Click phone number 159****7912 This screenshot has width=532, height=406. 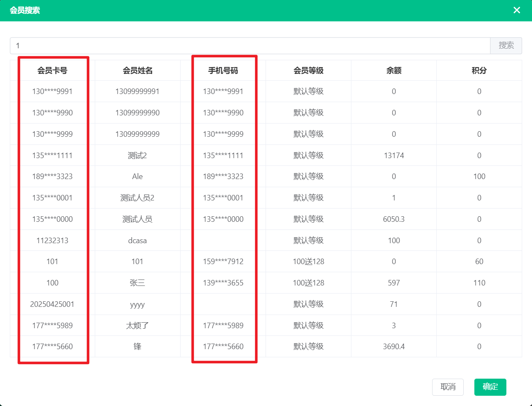tap(223, 262)
